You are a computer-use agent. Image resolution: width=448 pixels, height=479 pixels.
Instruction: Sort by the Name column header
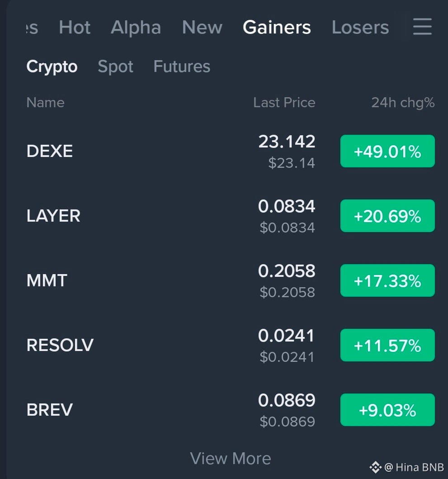pos(46,102)
